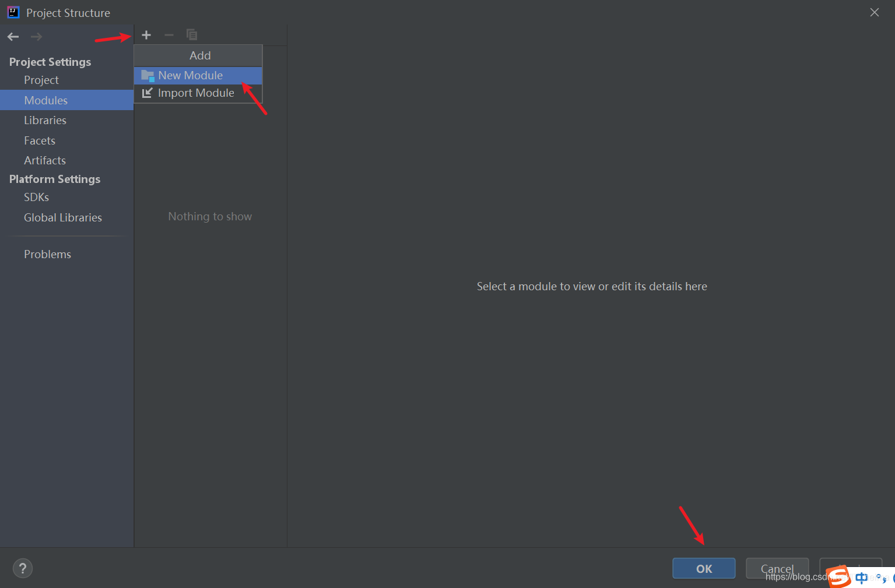
Task: Click the Nothing to show placeholder text
Action: tap(210, 216)
